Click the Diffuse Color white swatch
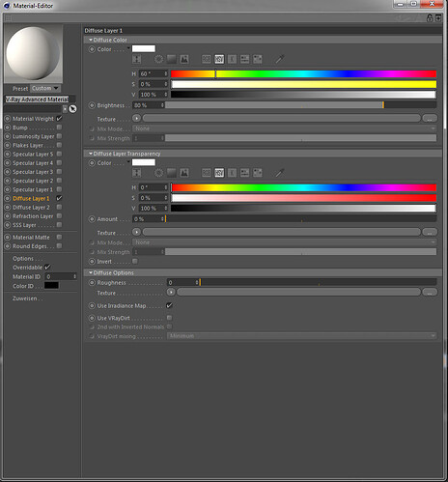448x482 pixels. [x=144, y=48]
